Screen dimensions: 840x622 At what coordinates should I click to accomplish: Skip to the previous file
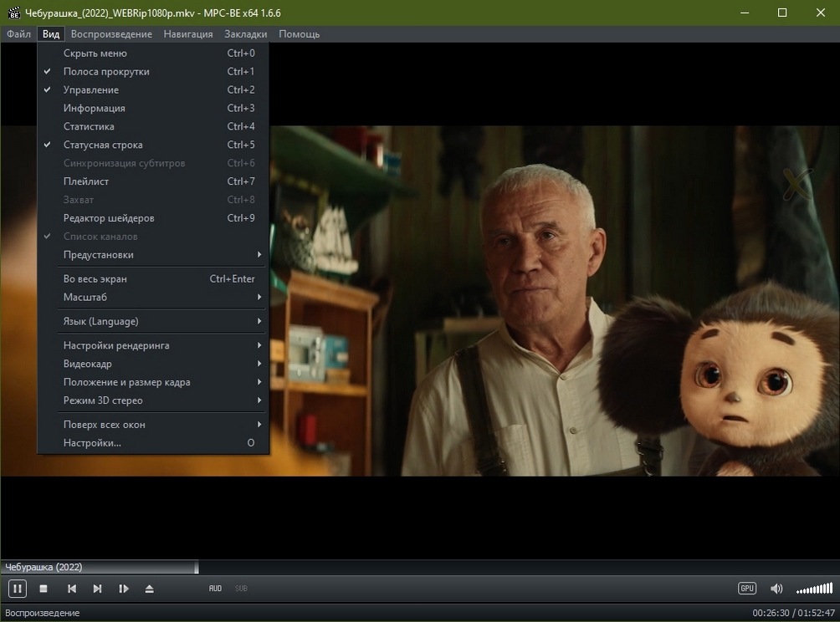coord(71,589)
